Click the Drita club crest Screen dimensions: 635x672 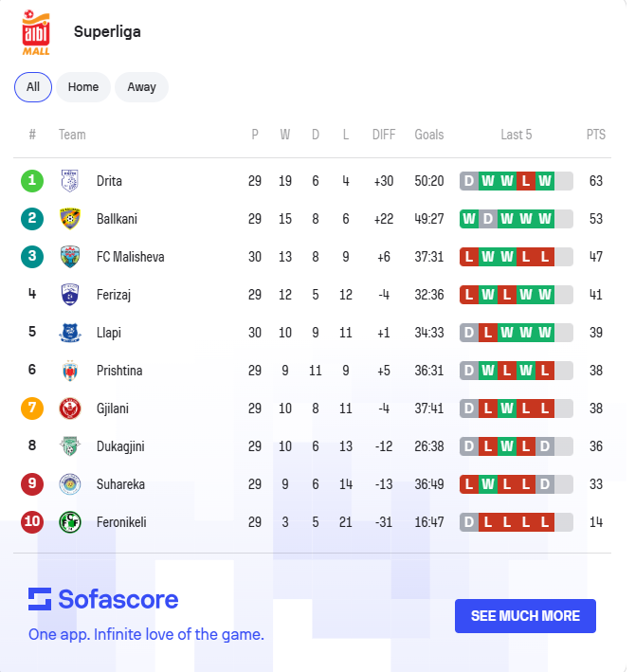[x=70, y=181]
